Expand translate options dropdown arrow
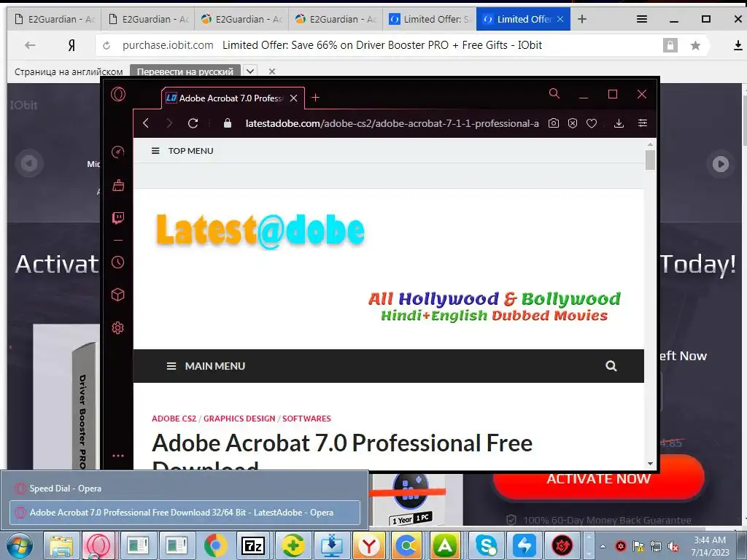Screen dimensions: 747x560 250,71
